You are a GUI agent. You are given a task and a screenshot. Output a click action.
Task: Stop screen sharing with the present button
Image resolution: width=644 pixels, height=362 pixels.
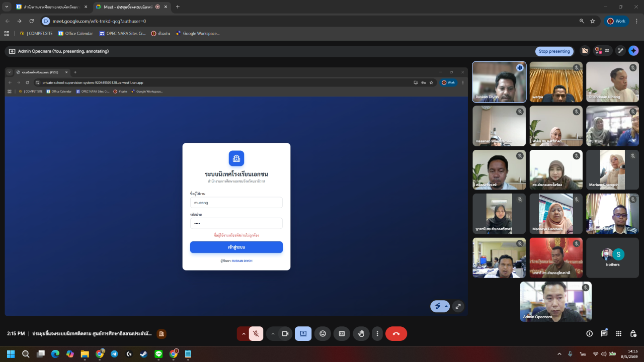pos(303,333)
